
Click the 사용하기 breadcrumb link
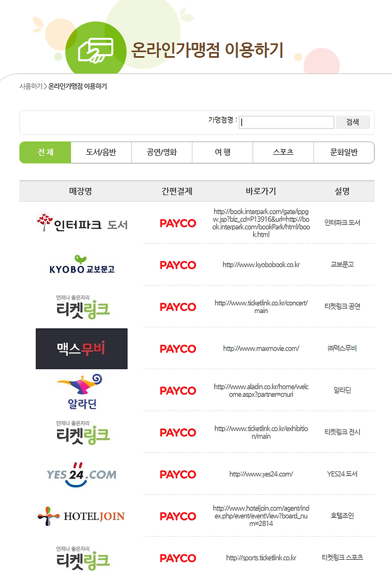pos(31,86)
